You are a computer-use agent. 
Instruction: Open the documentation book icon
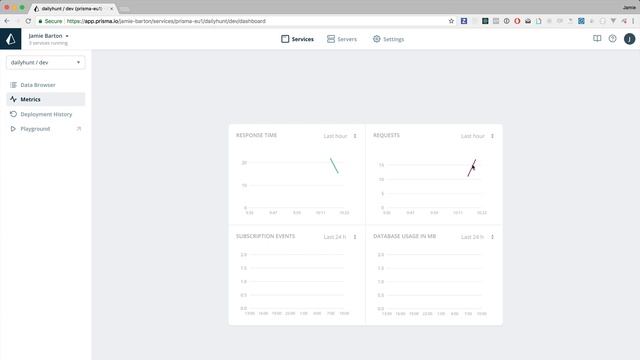pos(597,39)
